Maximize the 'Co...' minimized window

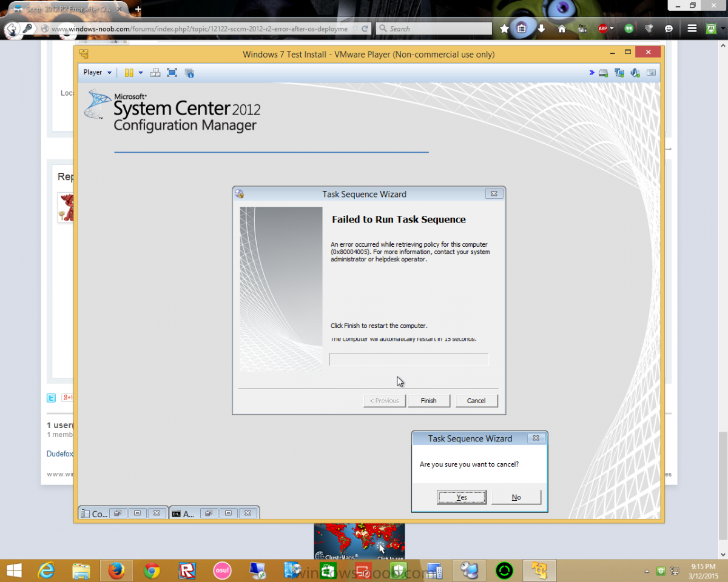click(x=138, y=513)
